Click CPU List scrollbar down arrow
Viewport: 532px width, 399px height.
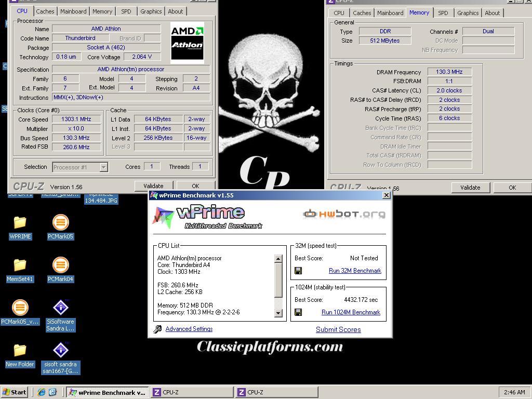(278, 313)
